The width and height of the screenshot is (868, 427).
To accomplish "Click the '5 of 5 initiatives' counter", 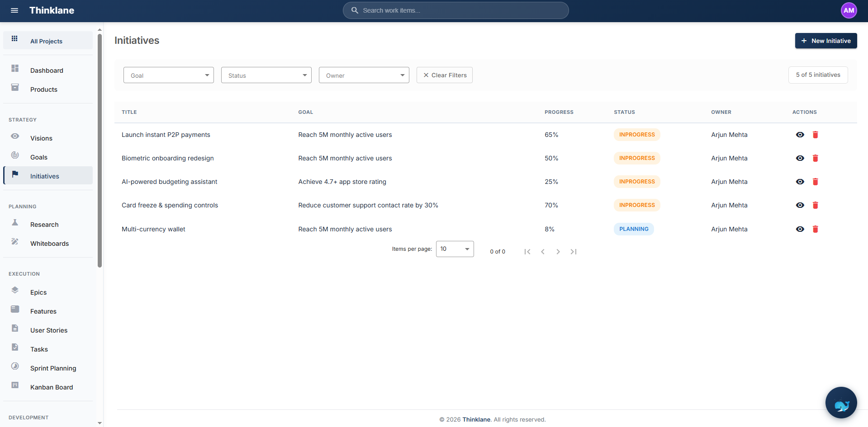I will point(818,75).
